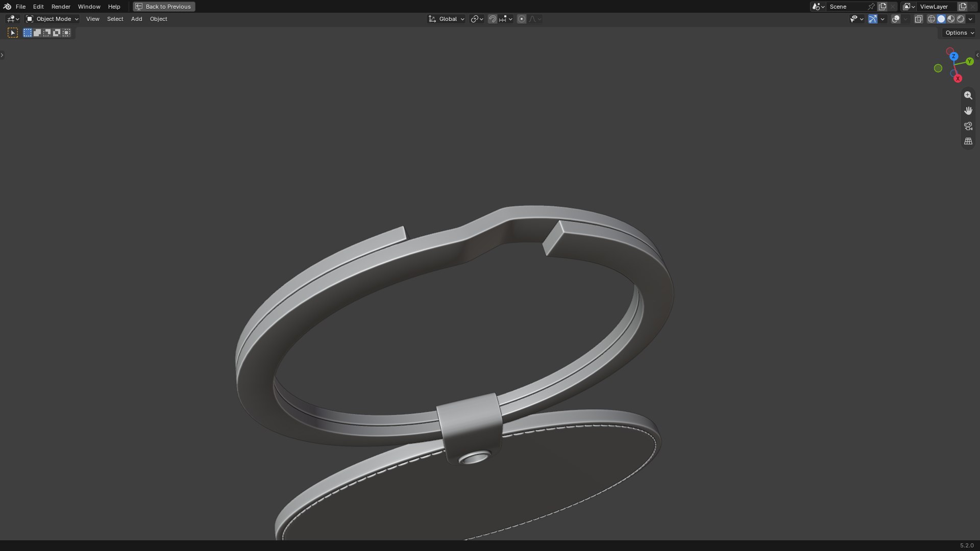The image size is (980, 551).
Task: Toggle proportional editing
Action: click(x=522, y=19)
